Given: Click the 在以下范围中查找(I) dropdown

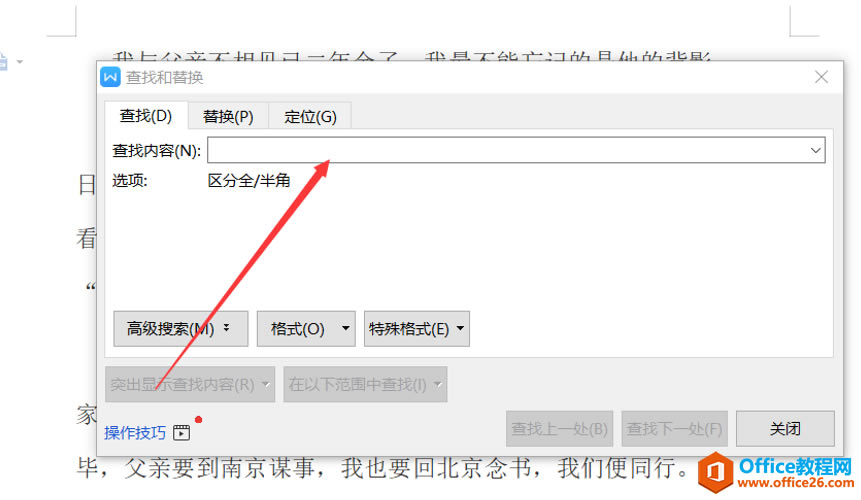Looking at the screenshot, I should tap(365, 384).
